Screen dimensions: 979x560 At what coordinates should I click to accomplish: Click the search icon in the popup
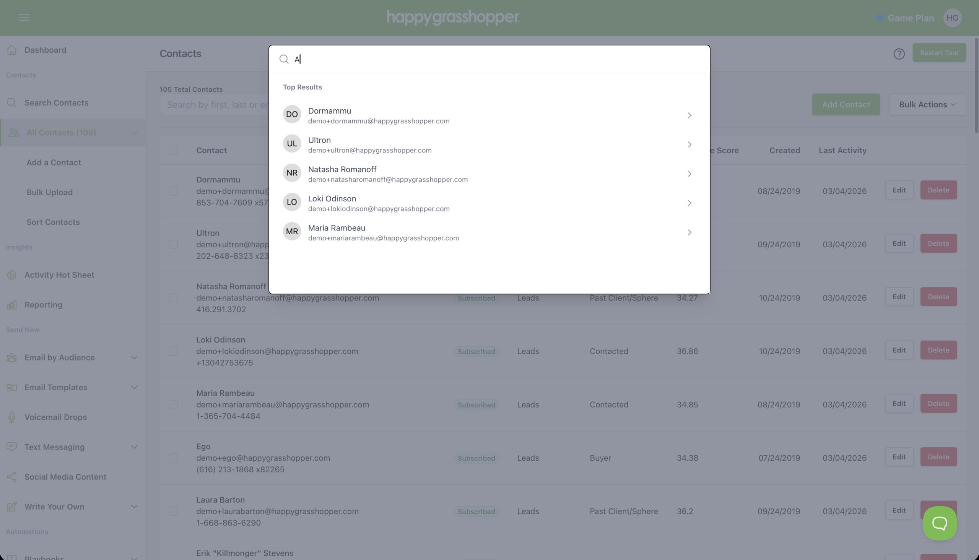(x=284, y=59)
